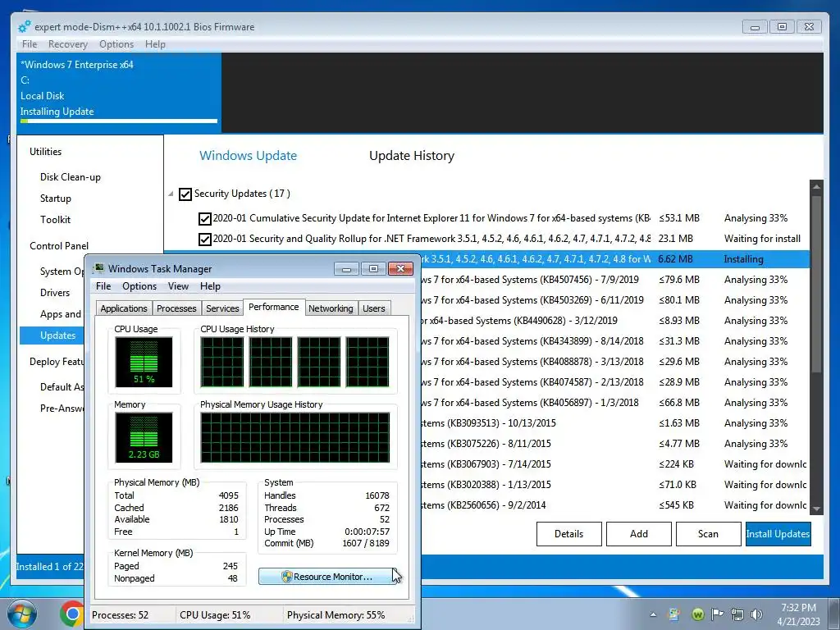Click the update list scroll down arrow
Screen dimensions: 840x630
click(816, 509)
